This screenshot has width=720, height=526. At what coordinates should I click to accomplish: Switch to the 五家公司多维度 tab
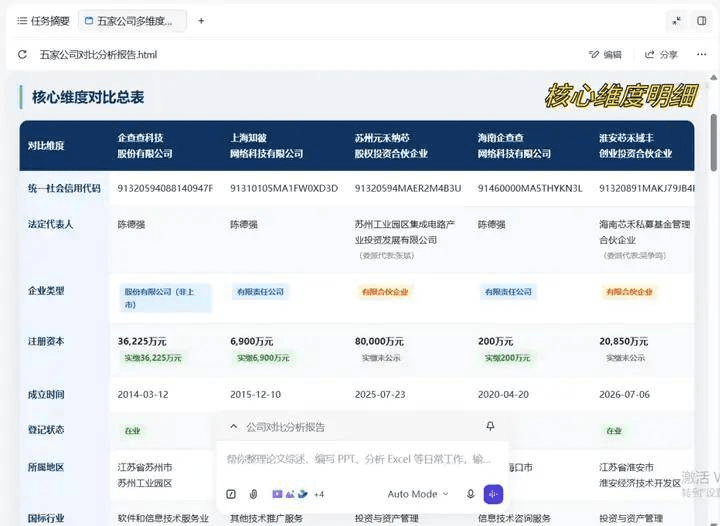point(132,21)
